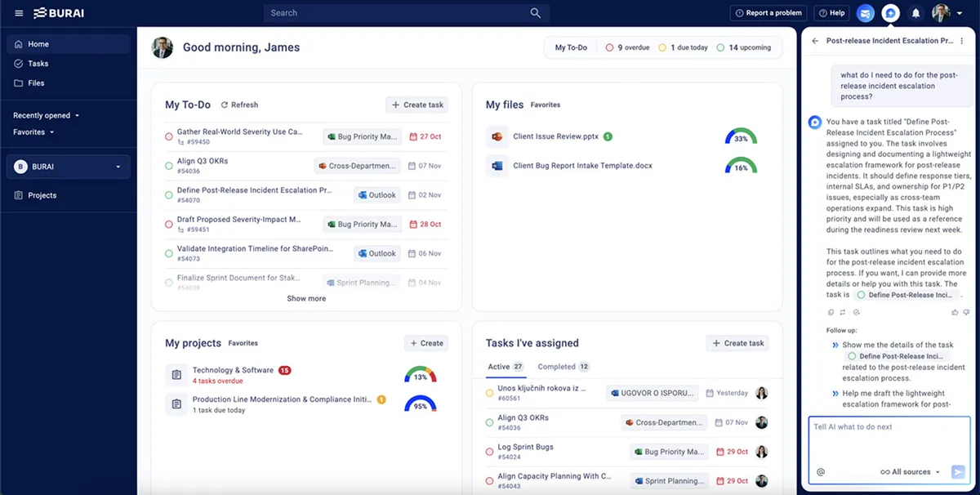
Task: Click Show more in My To-Do
Action: coord(306,298)
